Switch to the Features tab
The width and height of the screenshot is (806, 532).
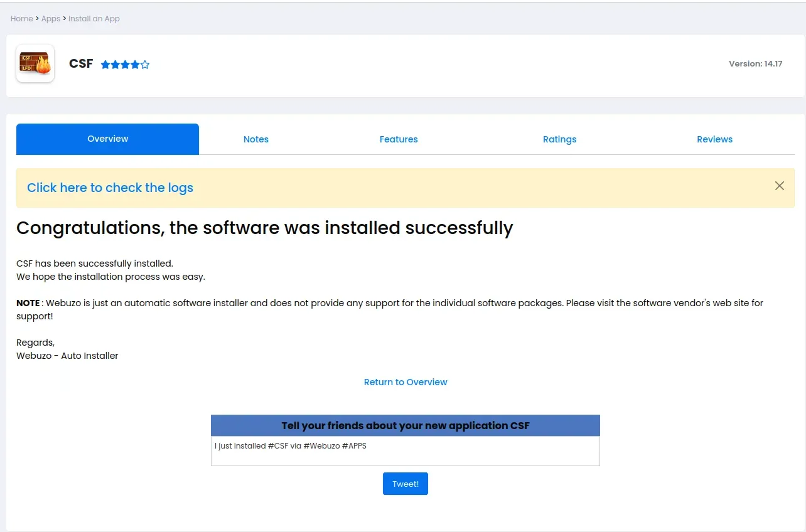click(399, 139)
